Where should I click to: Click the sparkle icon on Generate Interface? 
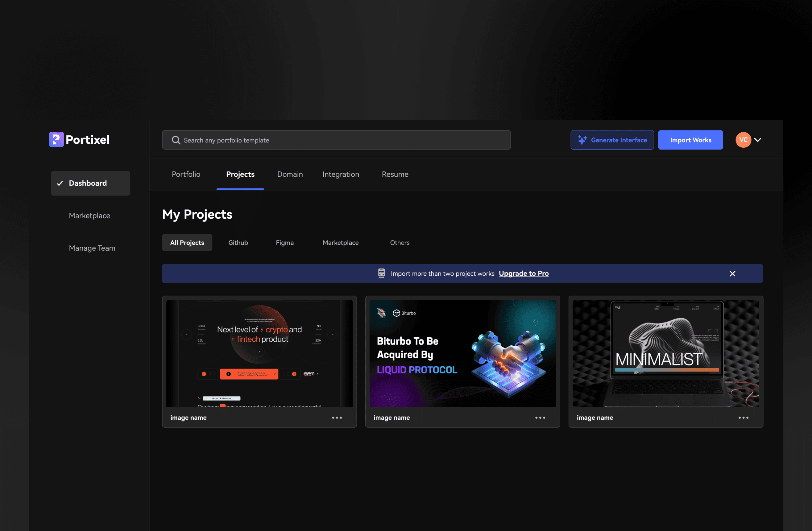582,140
